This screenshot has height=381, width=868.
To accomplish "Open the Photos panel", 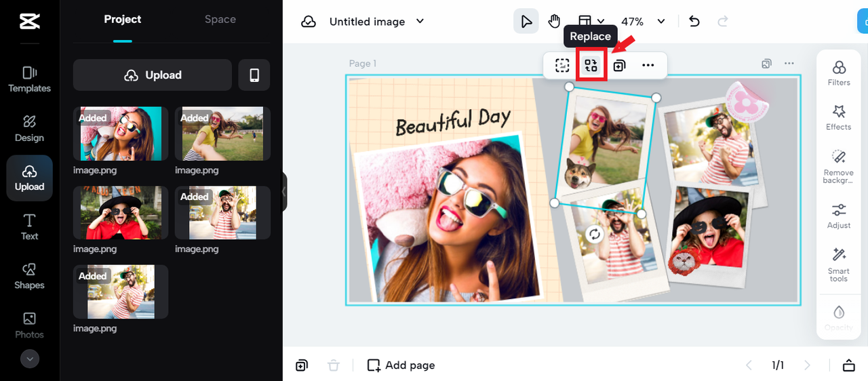I will (x=29, y=325).
